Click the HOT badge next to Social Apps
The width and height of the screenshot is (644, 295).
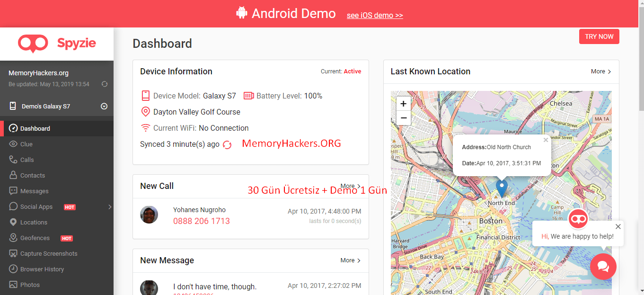(70, 207)
